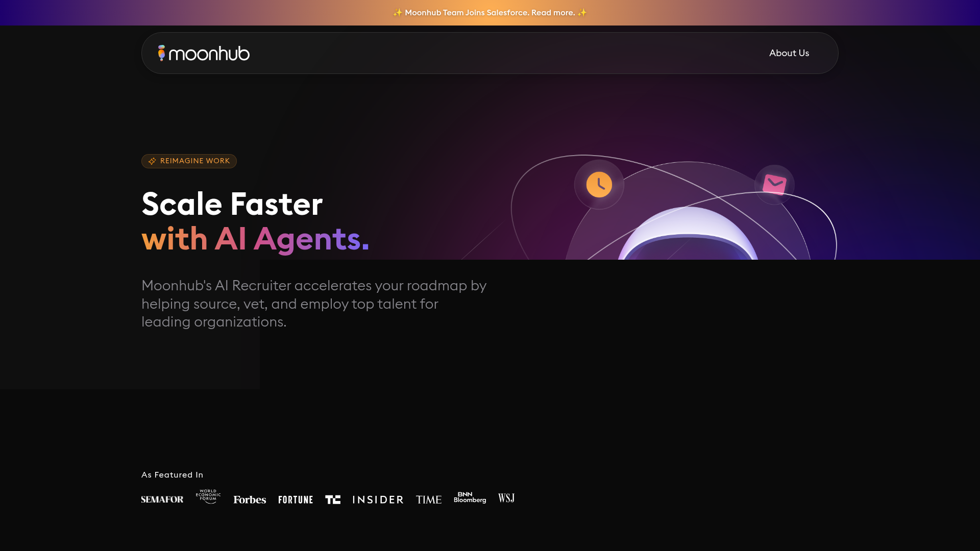The width and height of the screenshot is (980, 551).
Task: Click the REIMAGINE WORK badge
Action: [189, 161]
